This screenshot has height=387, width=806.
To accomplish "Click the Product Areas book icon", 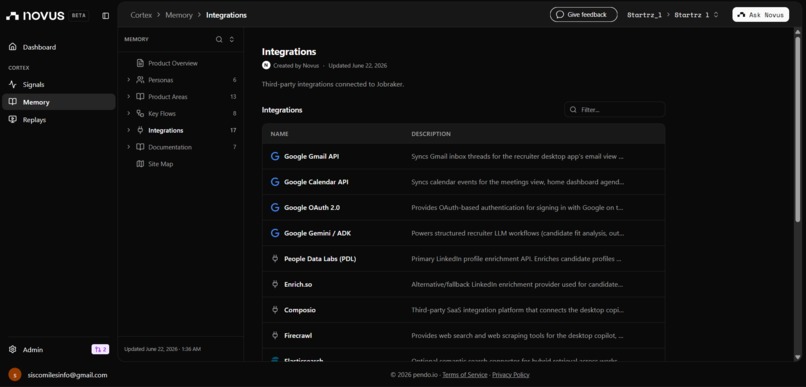I will coord(140,97).
